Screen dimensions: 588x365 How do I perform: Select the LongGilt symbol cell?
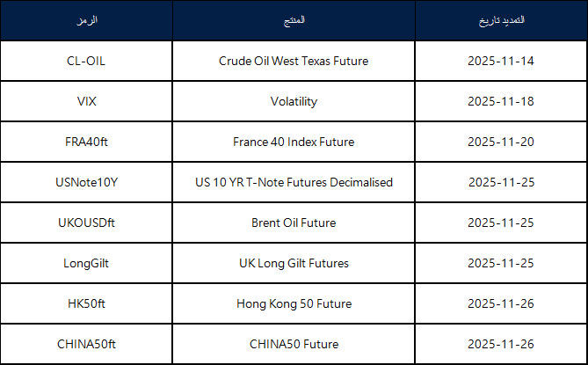(86, 264)
